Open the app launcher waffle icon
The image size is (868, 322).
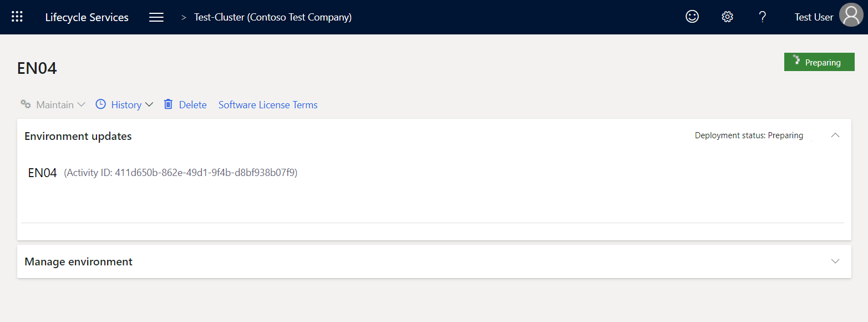tap(17, 16)
